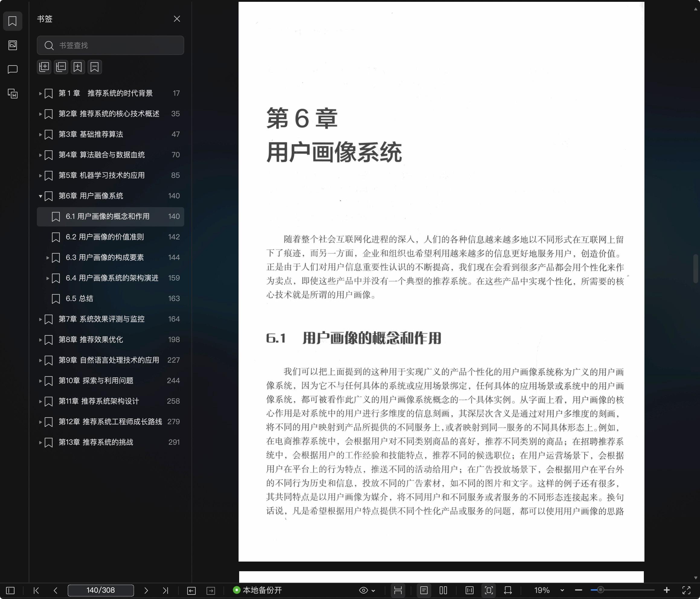Collapse the 第6章 用户画像系统 bookmark
Viewport: 700px width, 599px height.
coord(40,196)
